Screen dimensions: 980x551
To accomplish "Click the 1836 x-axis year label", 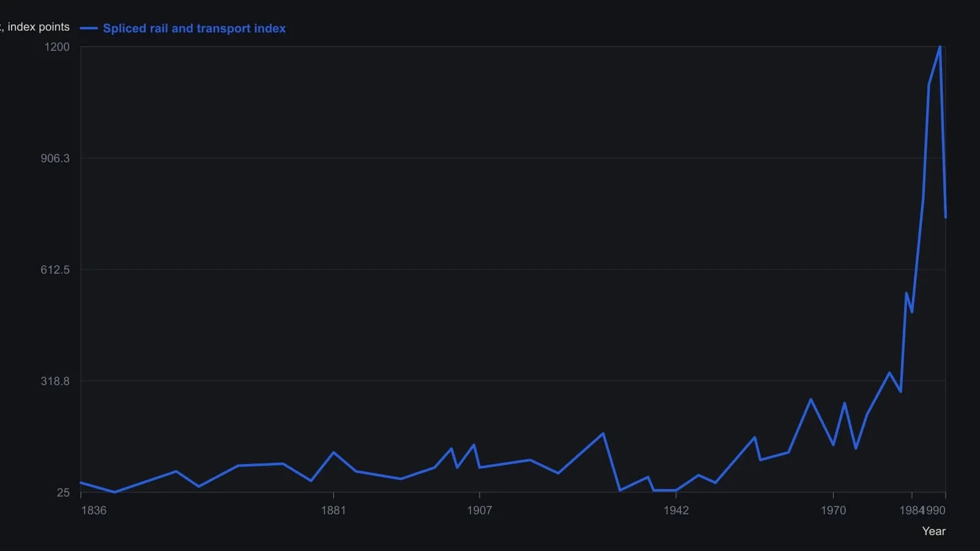I will (94, 510).
